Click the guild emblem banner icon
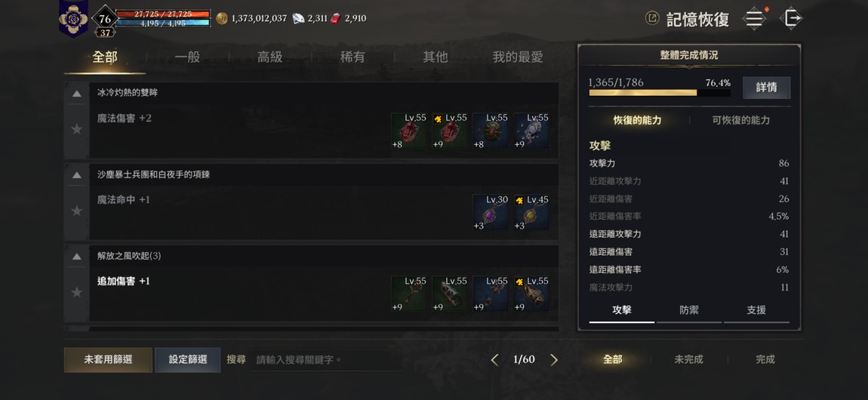Viewport: 868px width, 400px height. coord(73,19)
